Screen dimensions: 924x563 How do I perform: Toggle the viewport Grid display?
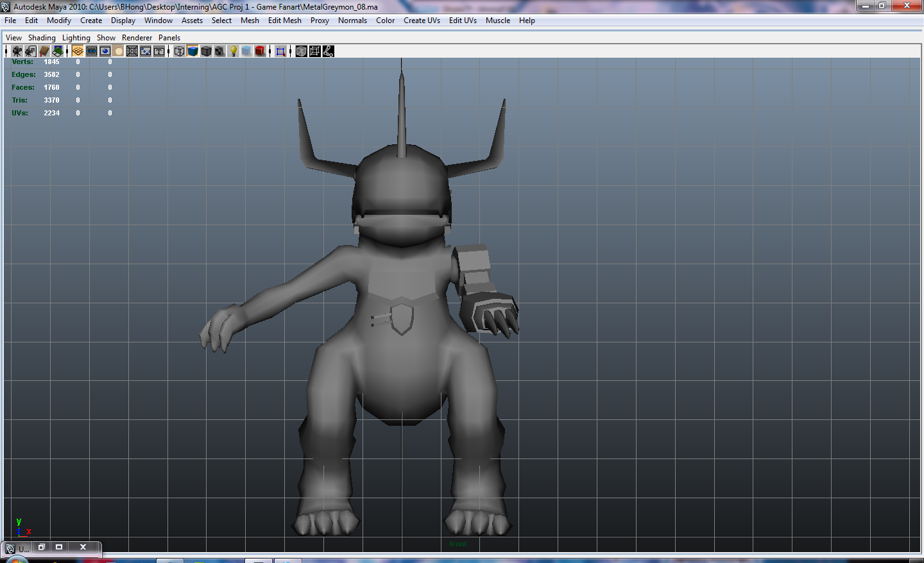tap(78, 51)
